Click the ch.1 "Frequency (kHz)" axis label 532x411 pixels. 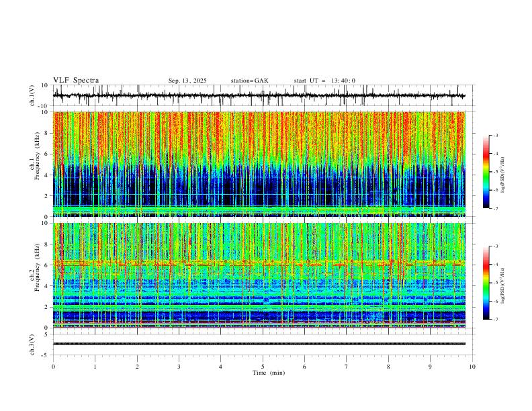coord(37,156)
